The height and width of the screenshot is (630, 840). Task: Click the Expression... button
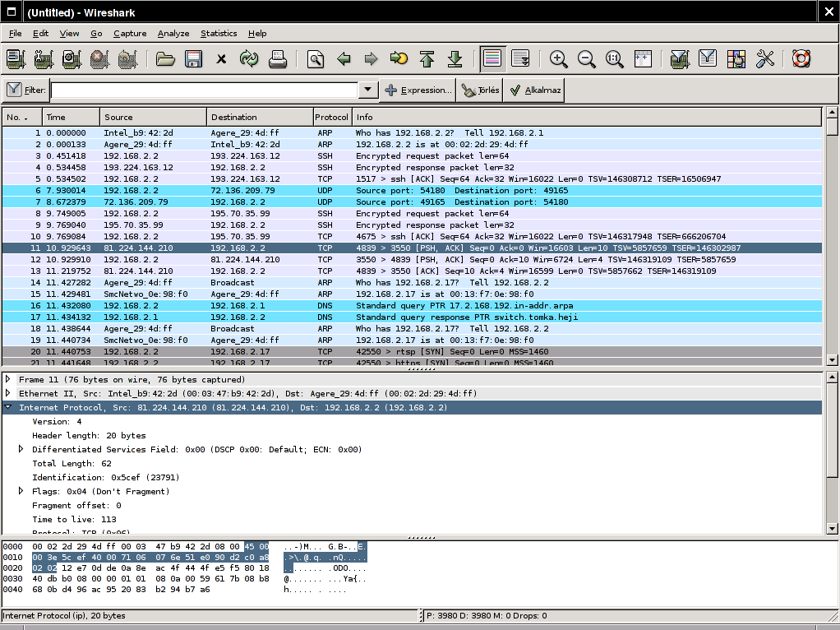tap(418, 90)
